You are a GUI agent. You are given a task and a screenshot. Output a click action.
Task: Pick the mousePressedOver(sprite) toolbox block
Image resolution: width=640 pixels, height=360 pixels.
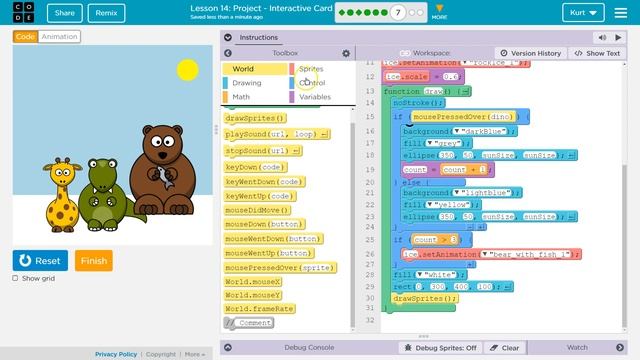(x=280, y=268)
